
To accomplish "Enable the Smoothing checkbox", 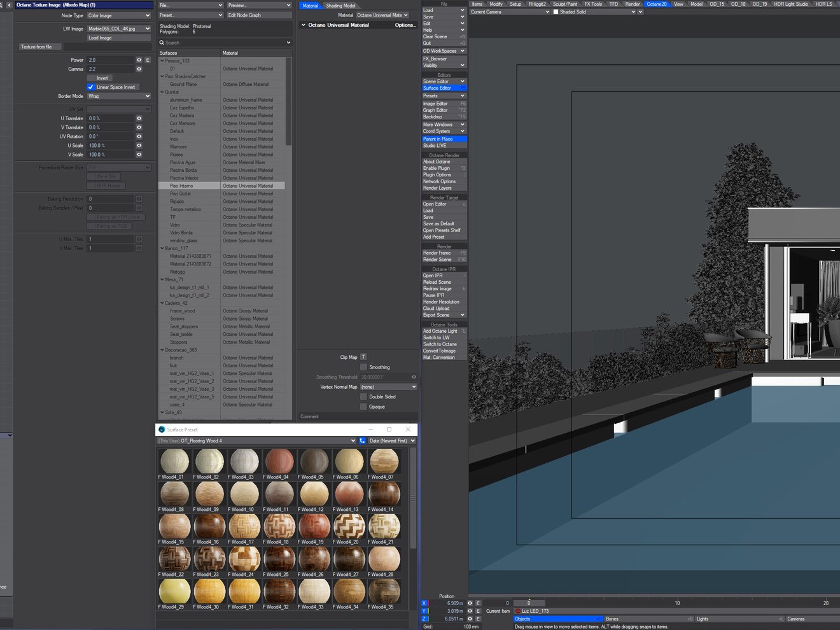I will [x=363, y=367].
